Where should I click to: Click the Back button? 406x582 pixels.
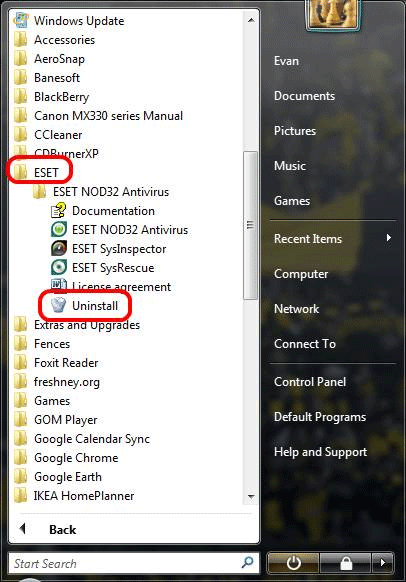[48, 529]
